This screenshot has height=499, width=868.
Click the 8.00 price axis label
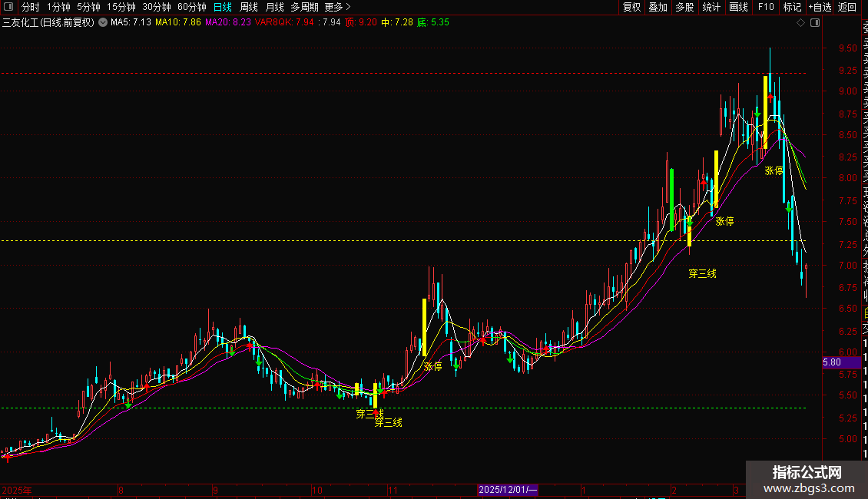[x=847, y=178]
